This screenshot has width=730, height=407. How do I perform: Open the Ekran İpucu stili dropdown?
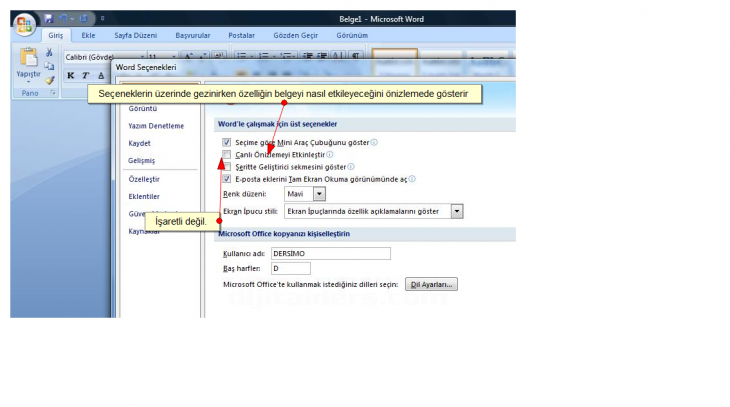pyautogui.click(x=457, y=211)
